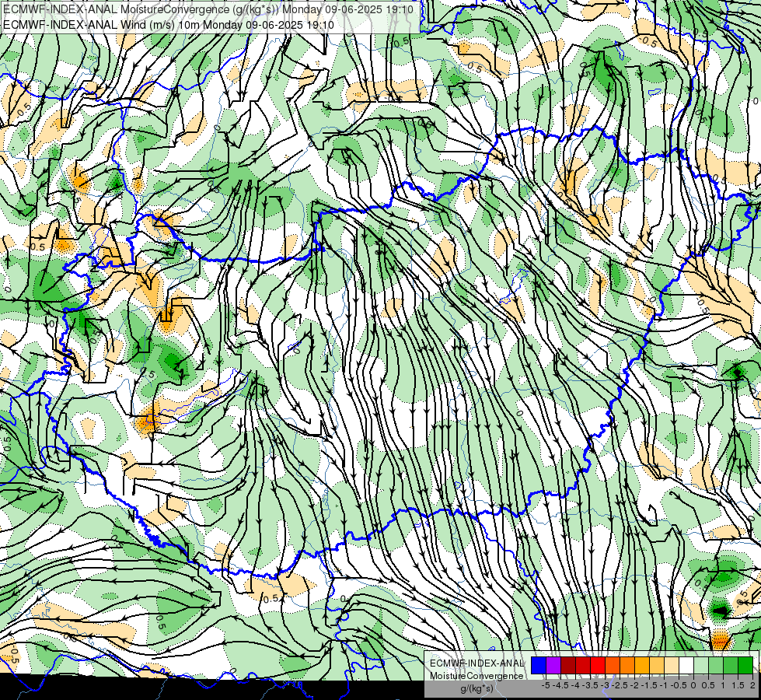Click the red-orange swatch between -3 and -2.5
This screenshot has height=700, width=761.
(613, 665)
